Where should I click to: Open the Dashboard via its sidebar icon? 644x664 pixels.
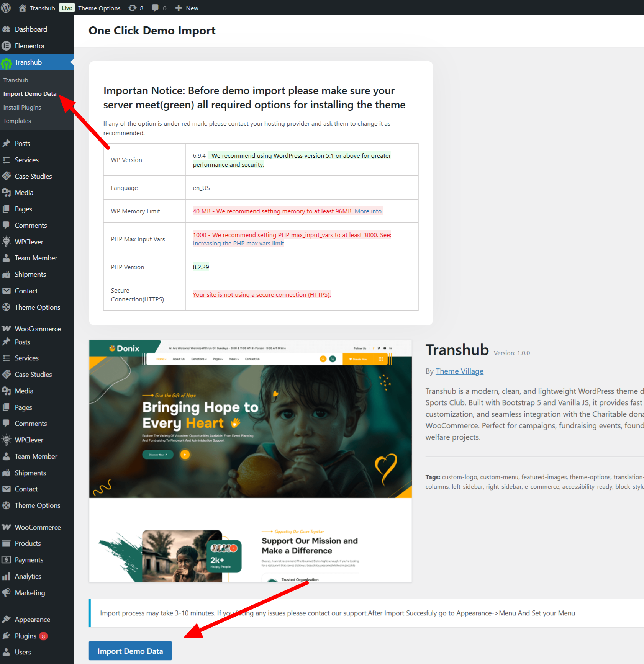tap(7, 29)
